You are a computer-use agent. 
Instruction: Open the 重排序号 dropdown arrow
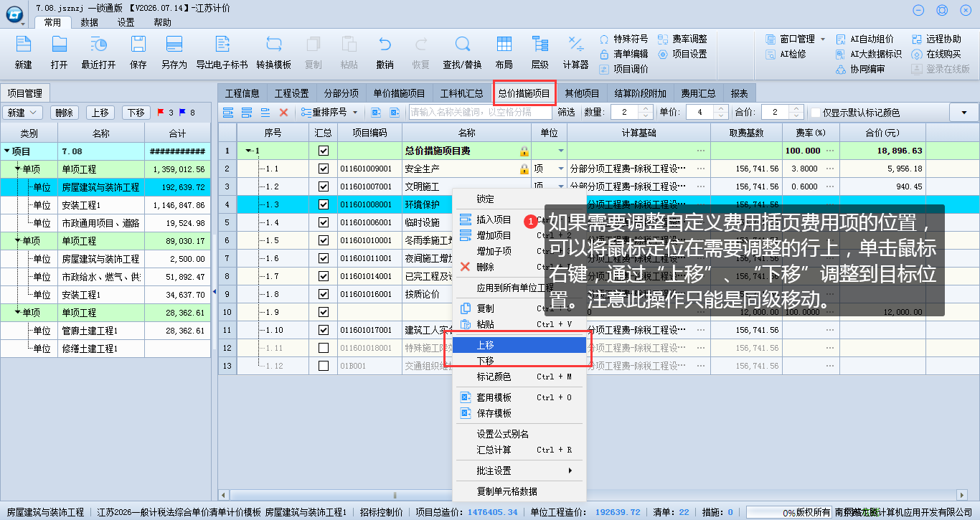point(354,113)
